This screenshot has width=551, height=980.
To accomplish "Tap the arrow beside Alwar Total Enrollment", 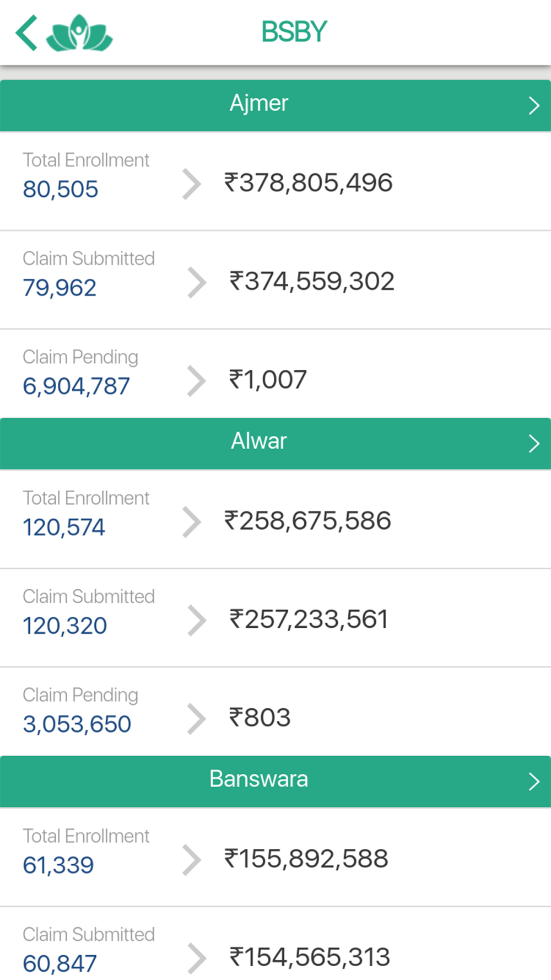I will 191,522.
